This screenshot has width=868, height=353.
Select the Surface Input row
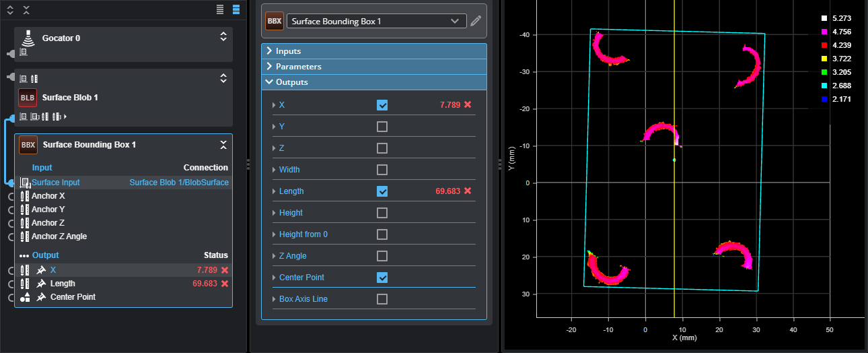[x=124, y=183]
